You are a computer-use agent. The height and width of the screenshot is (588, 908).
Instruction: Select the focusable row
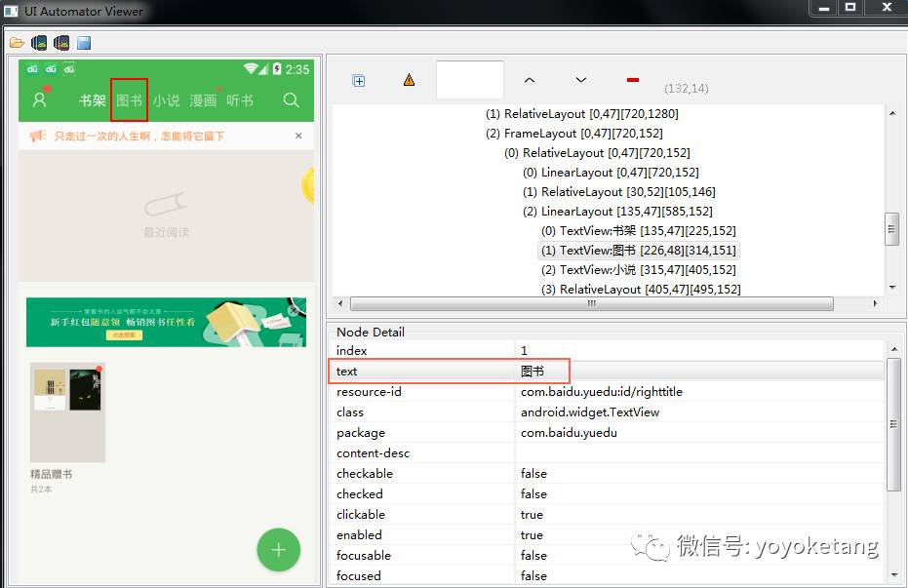(608, 556)
